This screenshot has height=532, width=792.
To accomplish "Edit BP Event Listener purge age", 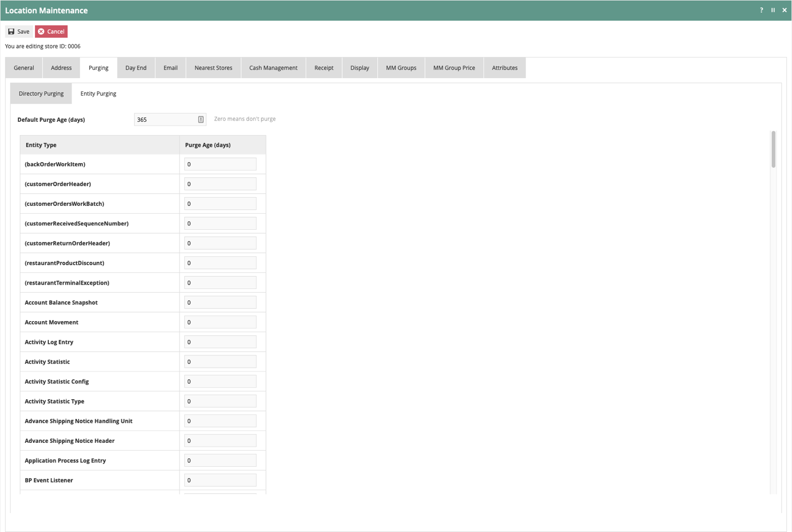I will tap(220, 480).
